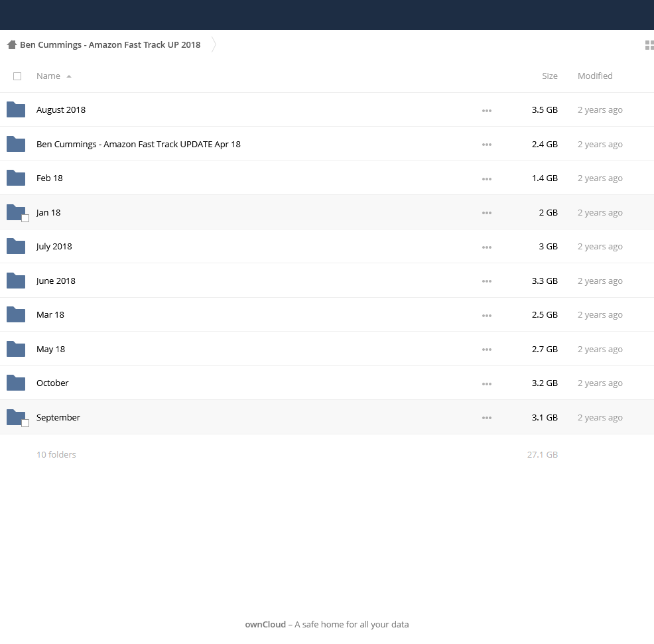Click folder icon for May 18

pyautogui.click(x=16, y=349)
